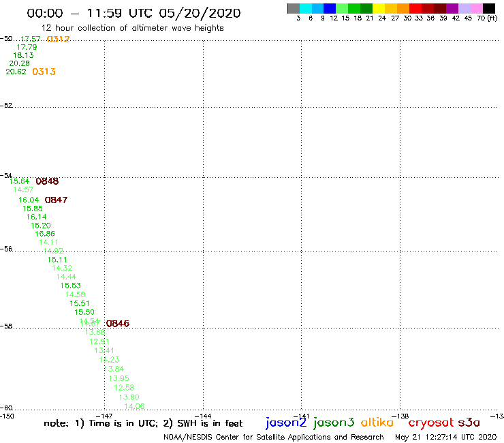Image resolution: width=504 pixels, height=443 pixels.
Task: Click the -56 latitude axis label
Action: point(6,249)
